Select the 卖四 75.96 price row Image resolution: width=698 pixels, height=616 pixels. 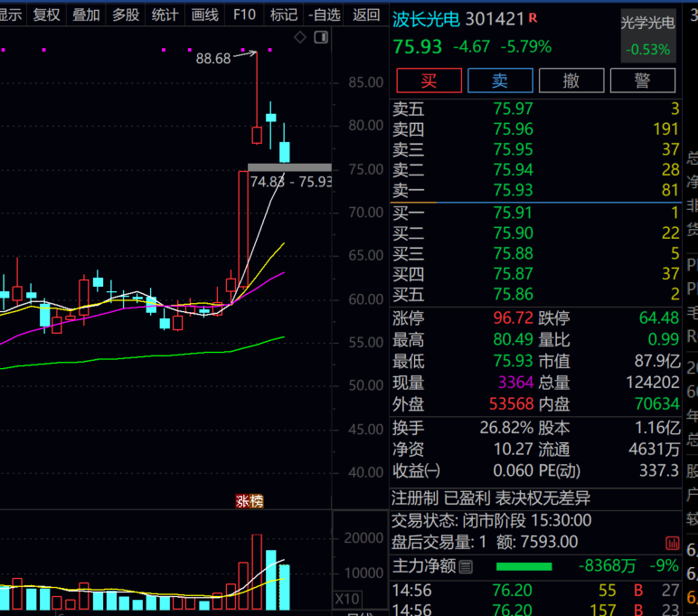pyautogui.click(x=535, y=129)
